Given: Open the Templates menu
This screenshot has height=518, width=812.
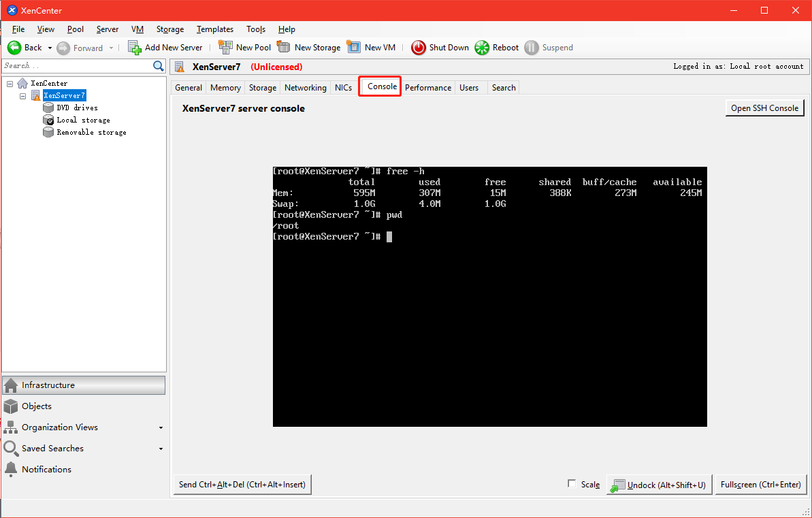Looking at the screenshot, I should click(x=215, y=29).
